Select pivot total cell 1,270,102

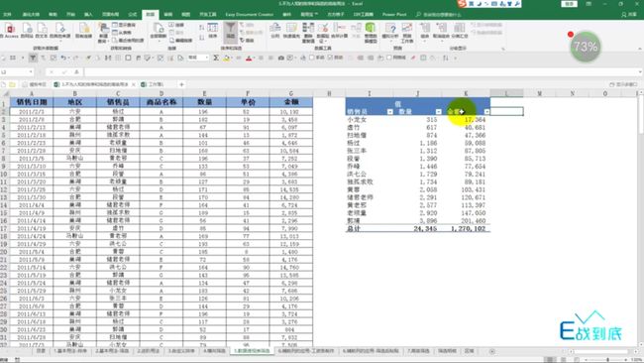[466, 228]
